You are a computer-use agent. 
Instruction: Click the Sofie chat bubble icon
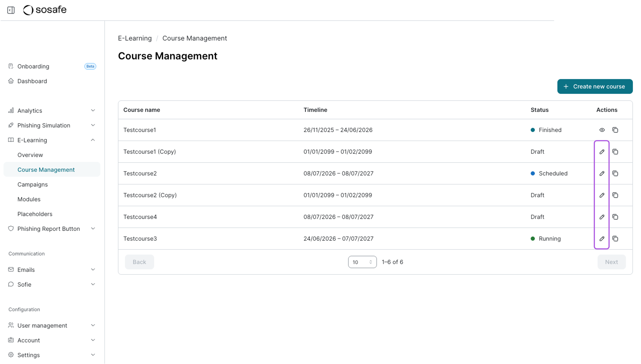pyautogui.click(x=11, y=284)
